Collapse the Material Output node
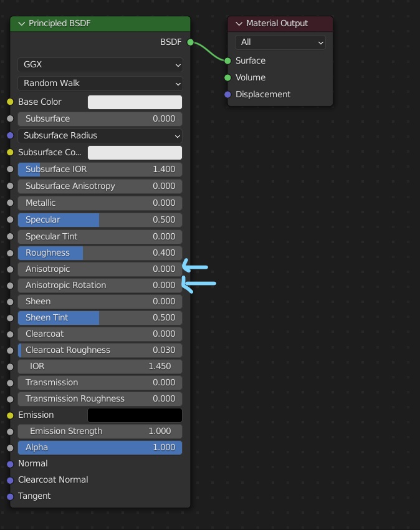Screen dimensions: 420x530 (x=239, y=24)
